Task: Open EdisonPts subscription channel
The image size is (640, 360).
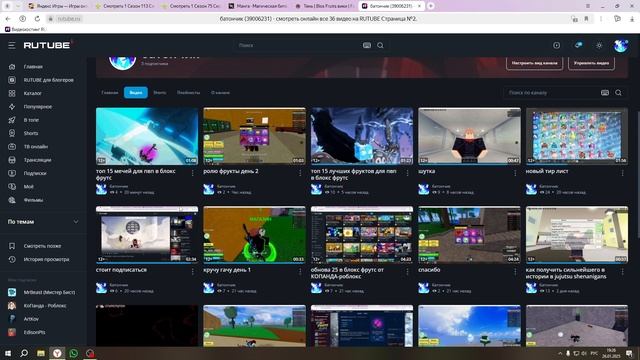Action: pos(34,332)
